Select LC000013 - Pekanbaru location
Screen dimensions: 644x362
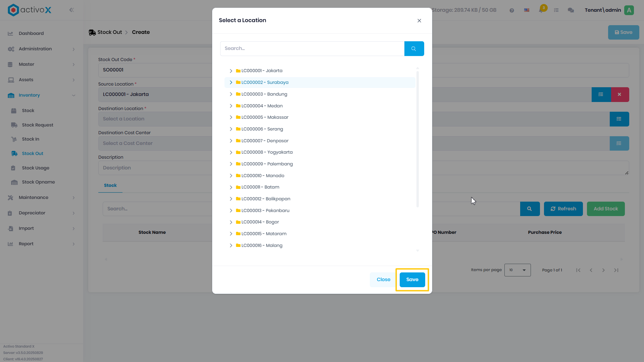pos(265,211)
